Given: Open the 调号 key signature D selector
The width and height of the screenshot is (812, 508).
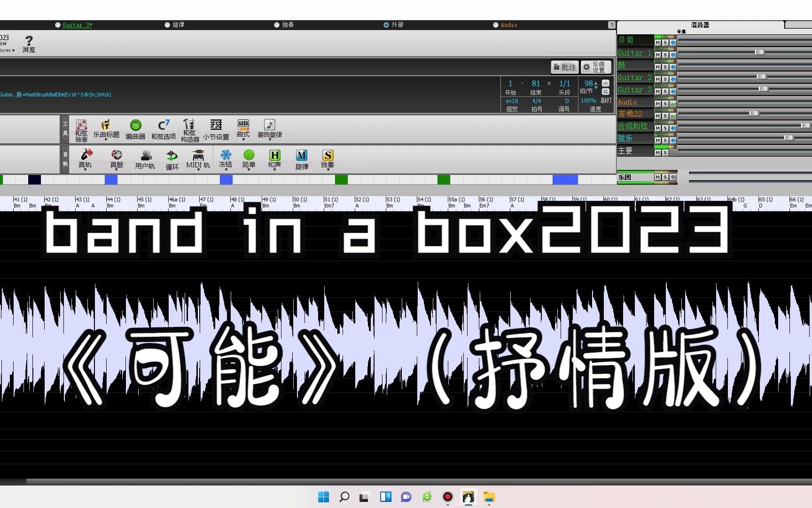Looking at the screenshot, I should (x=566, y=101).
